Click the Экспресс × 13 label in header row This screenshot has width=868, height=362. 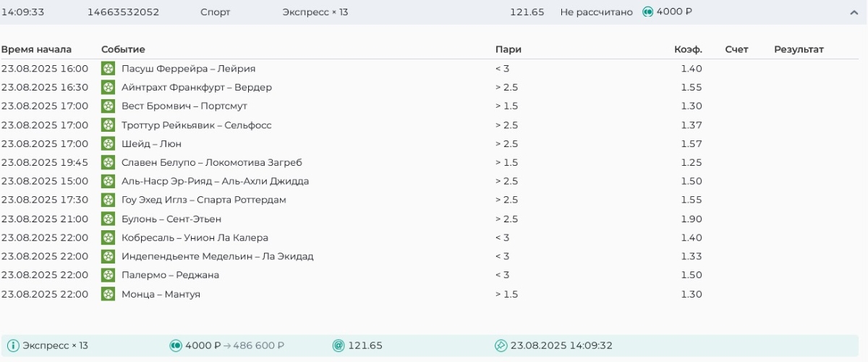coord(315,12)
